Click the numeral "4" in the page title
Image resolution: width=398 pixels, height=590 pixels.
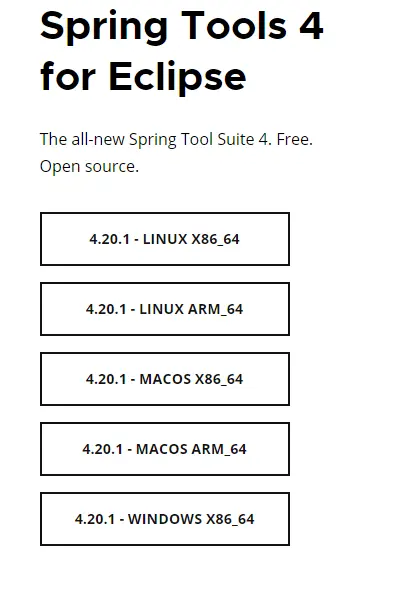(311, 26)
